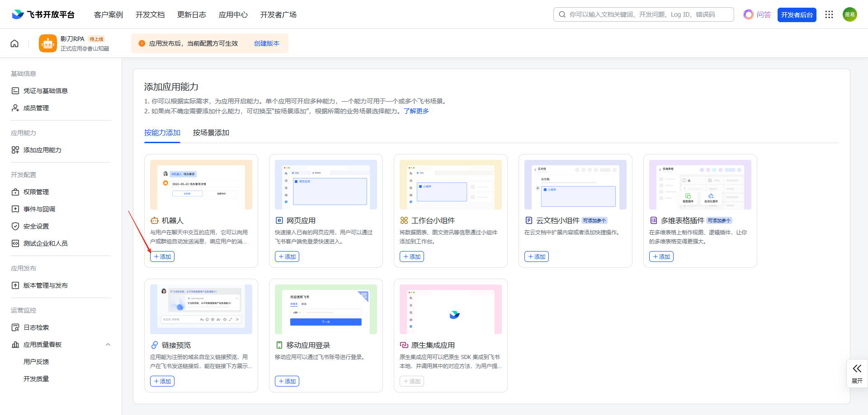Click the home icon in the header
Image resolution: width=868 pixels, height=415 pixels.
(14, 43)
